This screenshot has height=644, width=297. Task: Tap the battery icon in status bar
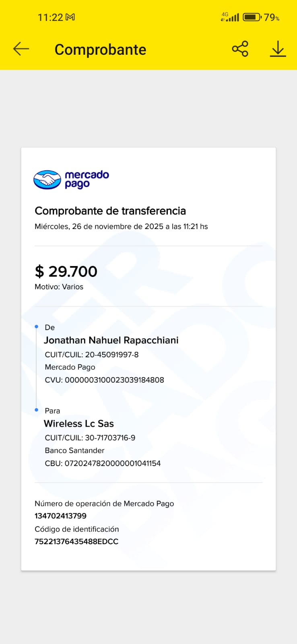pos(252,17)
